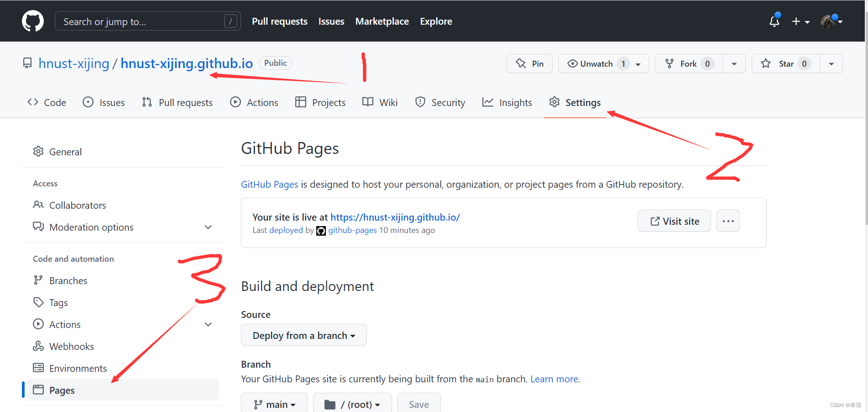Pin this repository
Viewport: 868px width, 412px height.
(529, 63)
